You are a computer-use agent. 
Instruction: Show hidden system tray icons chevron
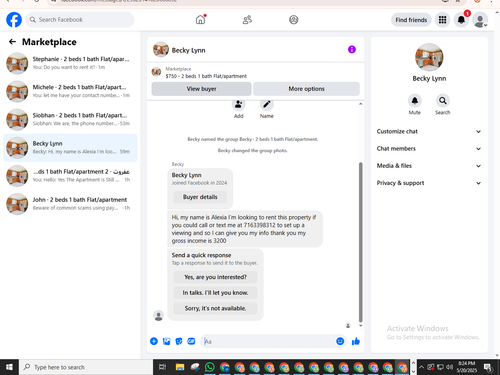421,367
